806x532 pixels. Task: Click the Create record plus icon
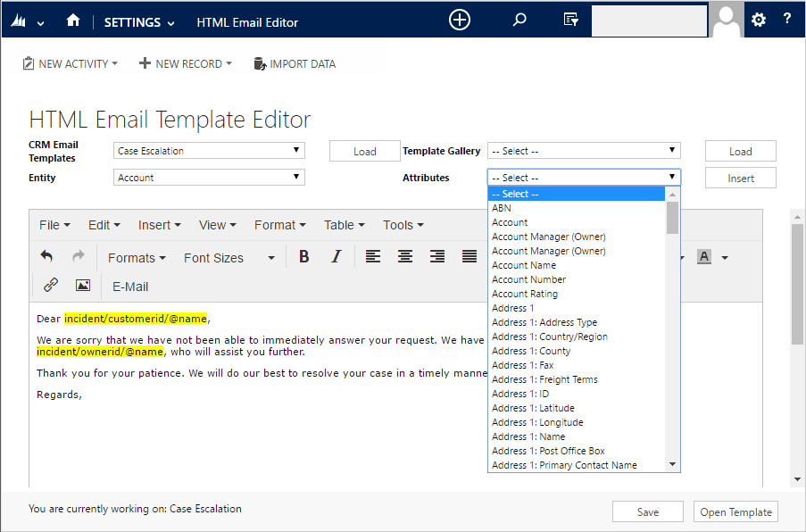[x=459, y=19]
